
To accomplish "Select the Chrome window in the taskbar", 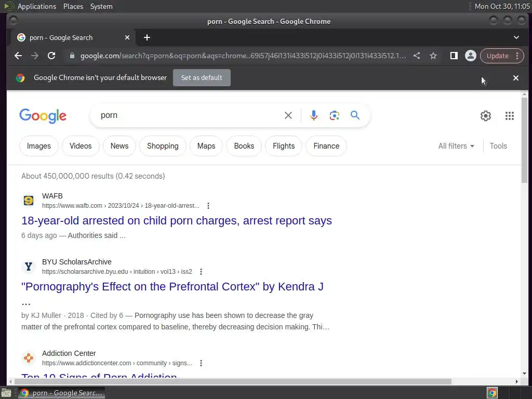I will [x=61, y=393].
